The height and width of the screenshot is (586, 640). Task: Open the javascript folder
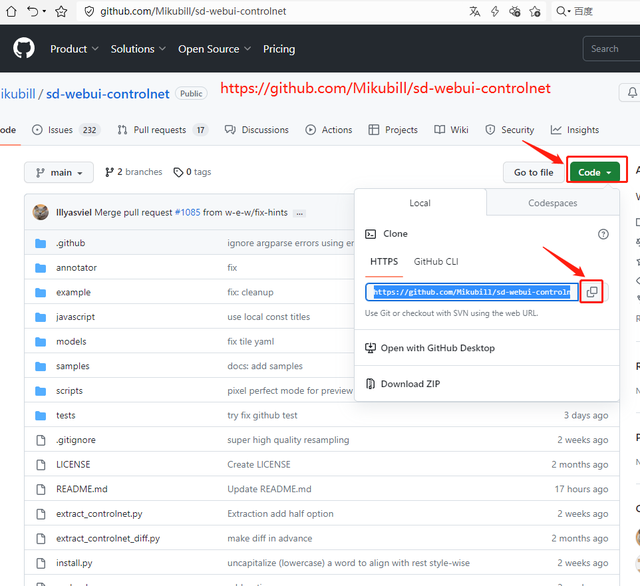pos(76,317)
